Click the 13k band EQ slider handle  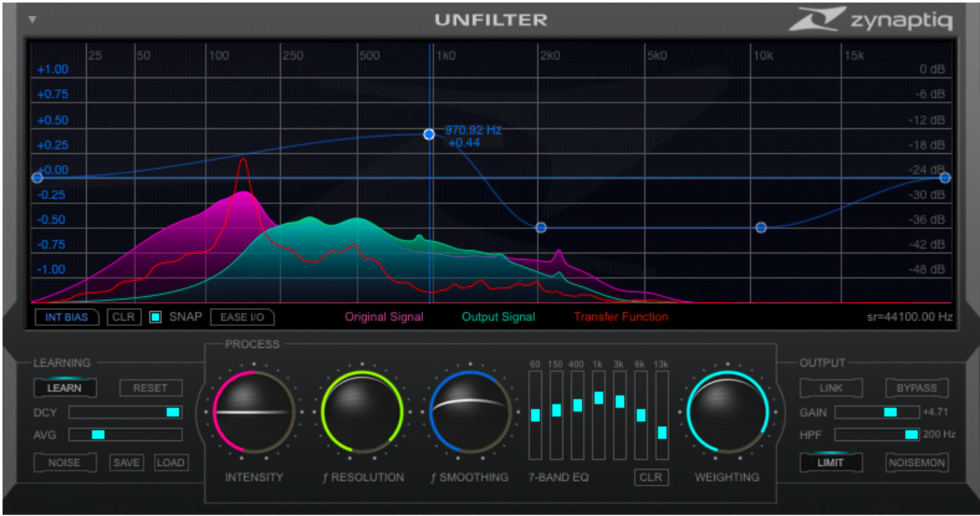[x=662, y=432]
